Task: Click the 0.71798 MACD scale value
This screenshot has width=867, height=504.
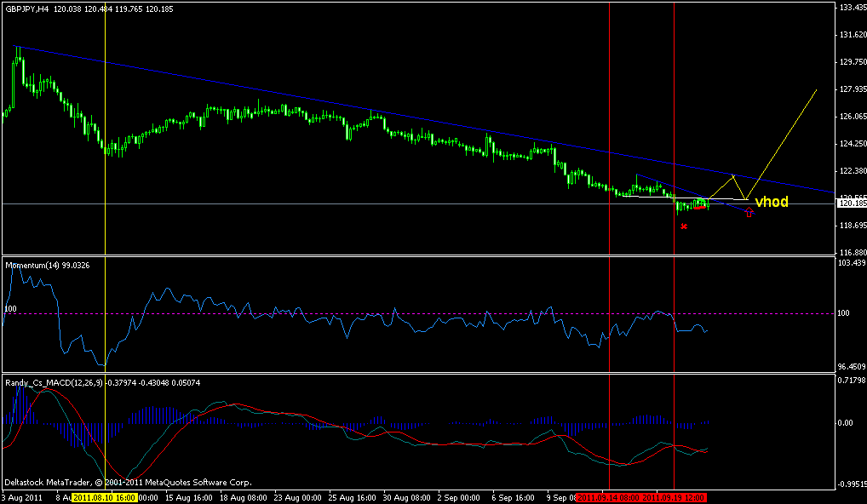Action: coord(852,381)
